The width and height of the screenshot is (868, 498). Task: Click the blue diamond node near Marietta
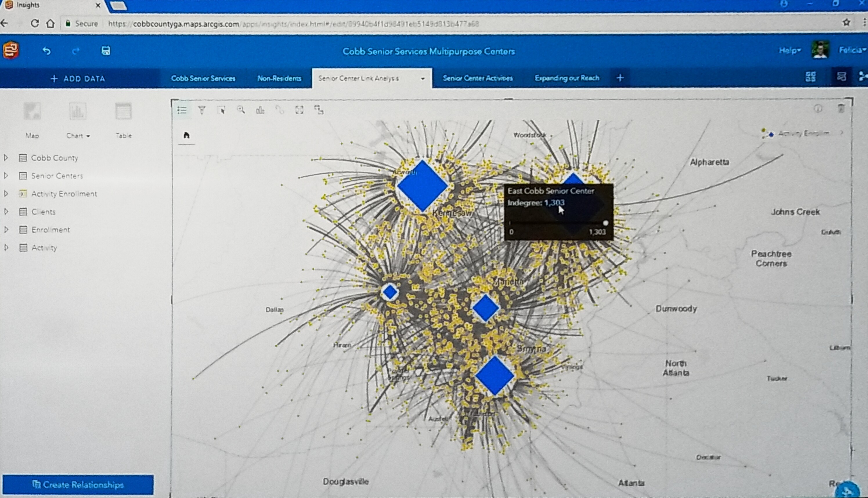click(x=486, y=308)
